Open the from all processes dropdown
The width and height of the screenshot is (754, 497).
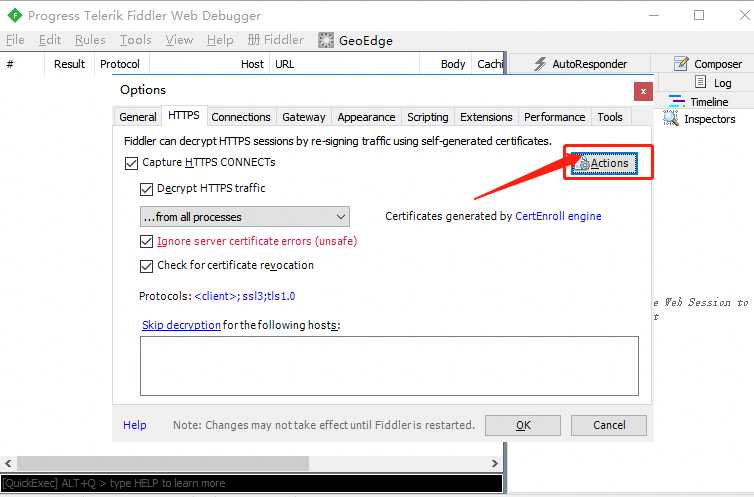[245, 217]
